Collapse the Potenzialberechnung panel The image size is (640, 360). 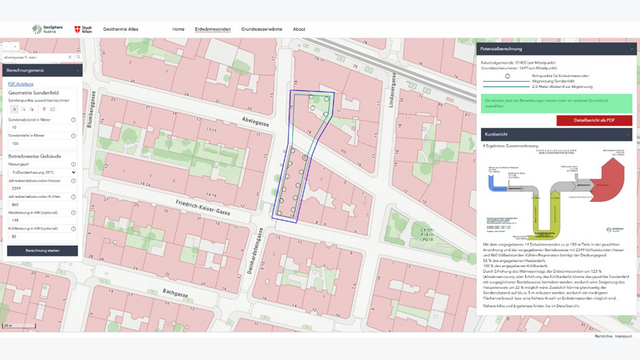[x=631, y=49]
